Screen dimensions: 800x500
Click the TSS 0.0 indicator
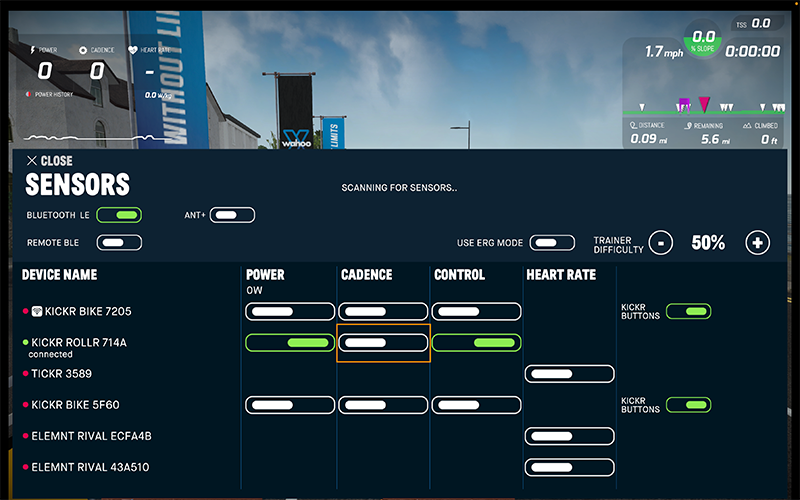[x=754, y=23]
